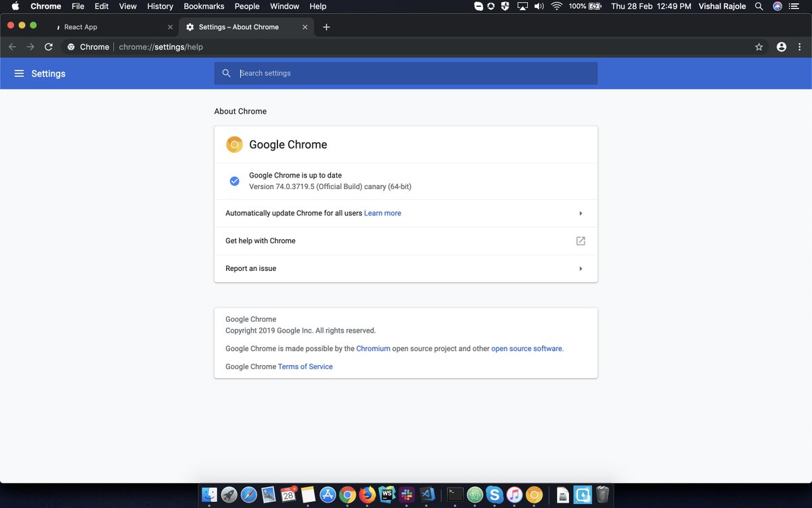
Task: Click the search magnifier icon in Settings
Action: (227, 73)
